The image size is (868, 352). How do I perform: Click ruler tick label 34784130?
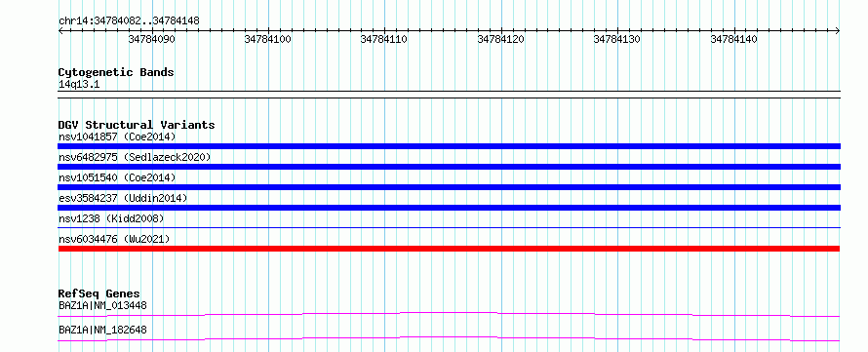tap(617, 39)
